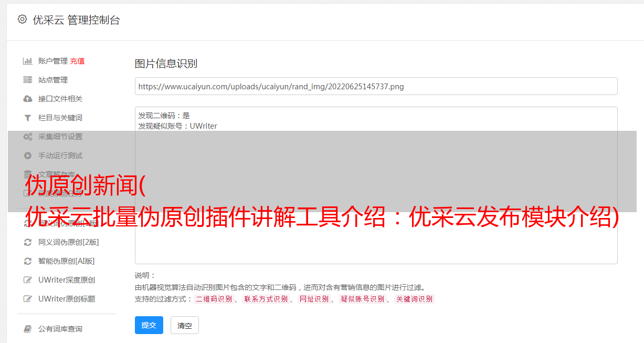Screen dimensions: 644x343
Task: Click the cloud upload icon for 接口文件相关
Action: click(28, 99)
